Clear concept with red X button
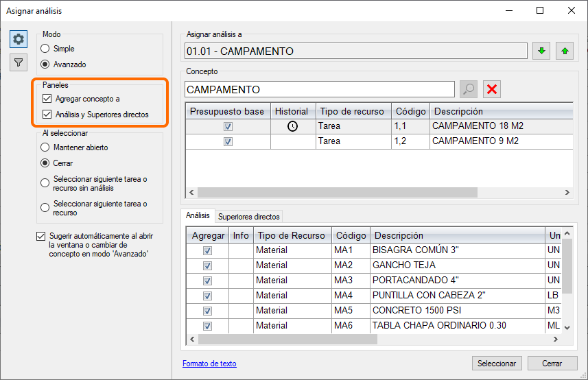 [x=492, y=89]
